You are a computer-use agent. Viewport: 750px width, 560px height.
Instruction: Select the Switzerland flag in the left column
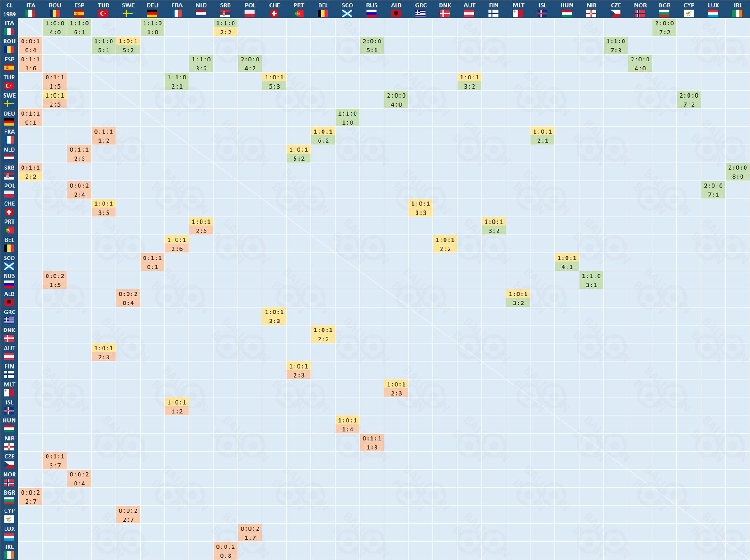click(9, 212)
